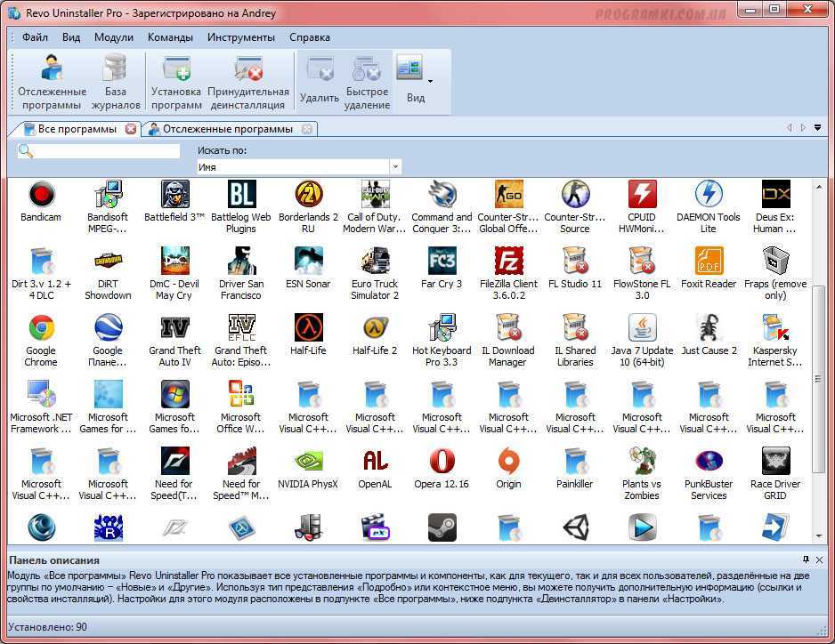The width and height of the screenshot is (835, 644).
Task: Select DiRT Showdown icon
Action: 108,261
